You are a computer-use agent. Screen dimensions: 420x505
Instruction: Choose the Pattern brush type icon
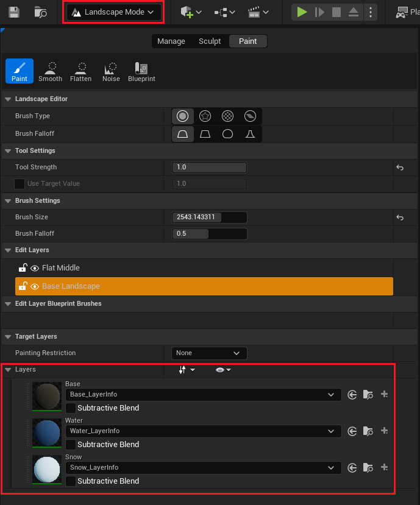[x=227, y=116]
